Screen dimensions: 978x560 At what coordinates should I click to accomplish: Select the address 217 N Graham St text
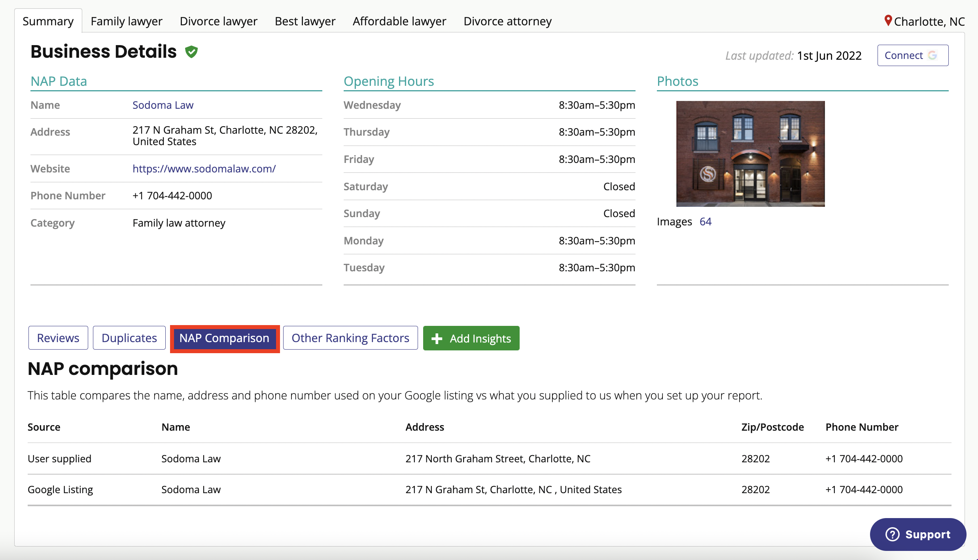coord(225,136)
